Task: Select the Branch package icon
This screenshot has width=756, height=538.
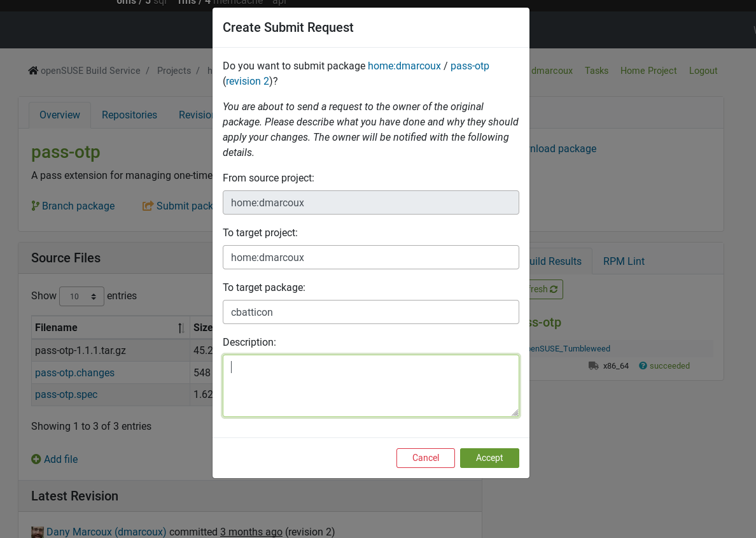Action: pyautogui.click(x=36, y=206)
